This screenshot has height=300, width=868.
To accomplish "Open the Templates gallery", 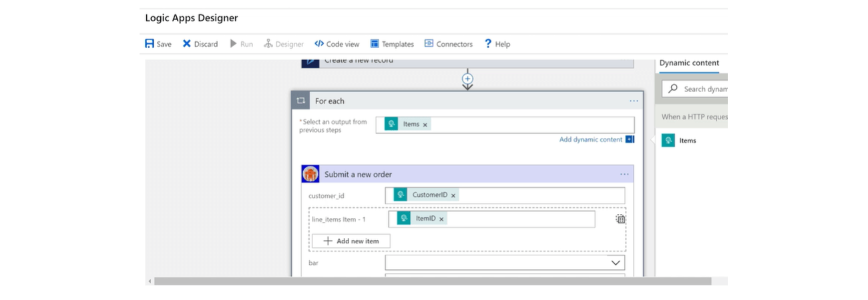I will click(392, 44).
